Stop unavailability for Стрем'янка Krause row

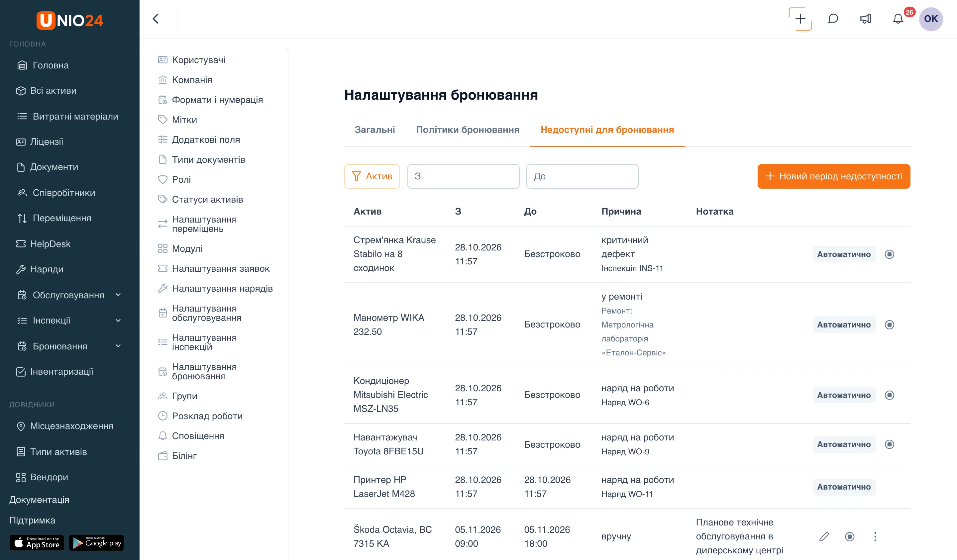(x=890, y=254)
